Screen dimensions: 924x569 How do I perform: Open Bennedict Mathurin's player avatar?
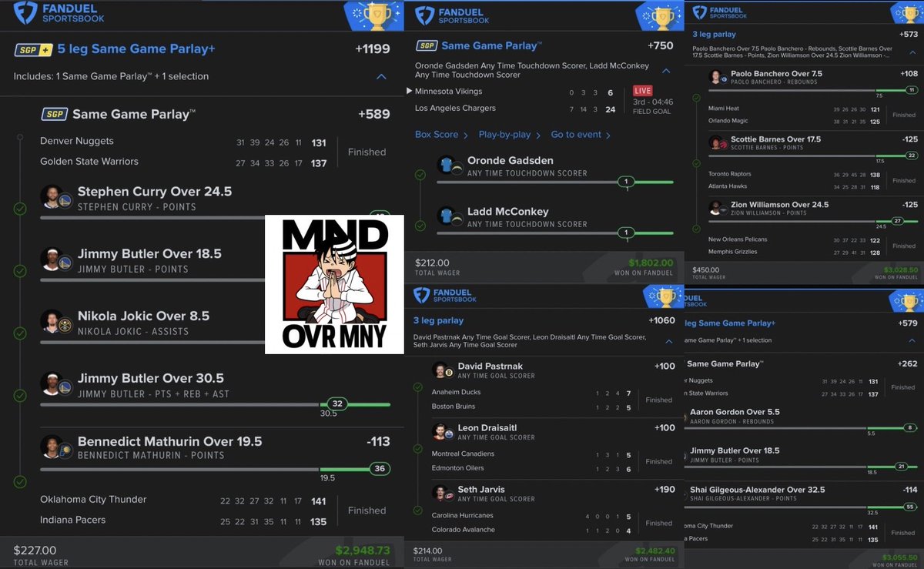pos(57,447)
